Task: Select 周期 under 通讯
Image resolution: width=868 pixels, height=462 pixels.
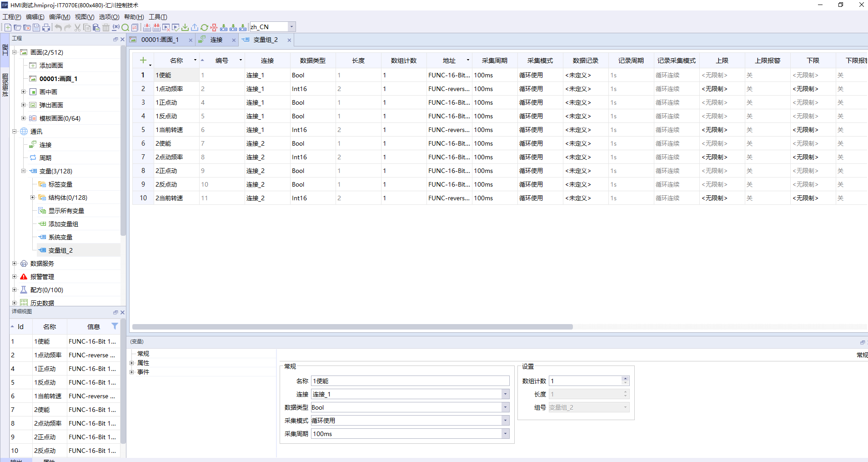Action: pos(45,158)
